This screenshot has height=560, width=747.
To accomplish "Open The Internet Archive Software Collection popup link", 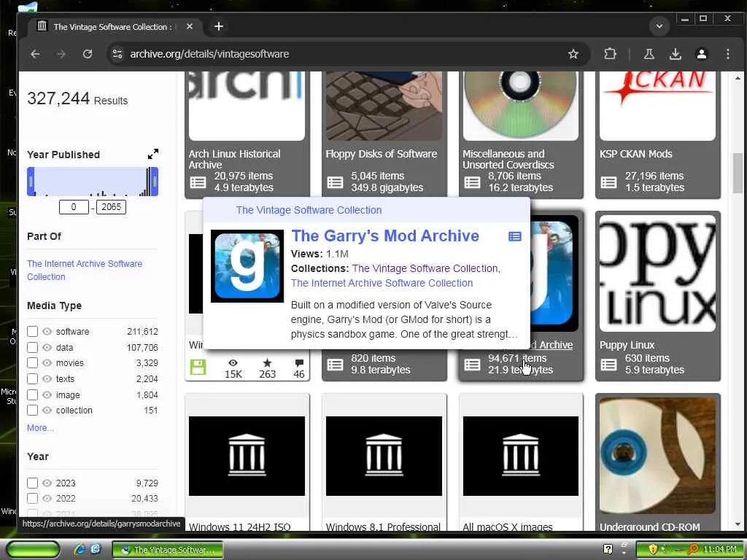I will [382, 283].
